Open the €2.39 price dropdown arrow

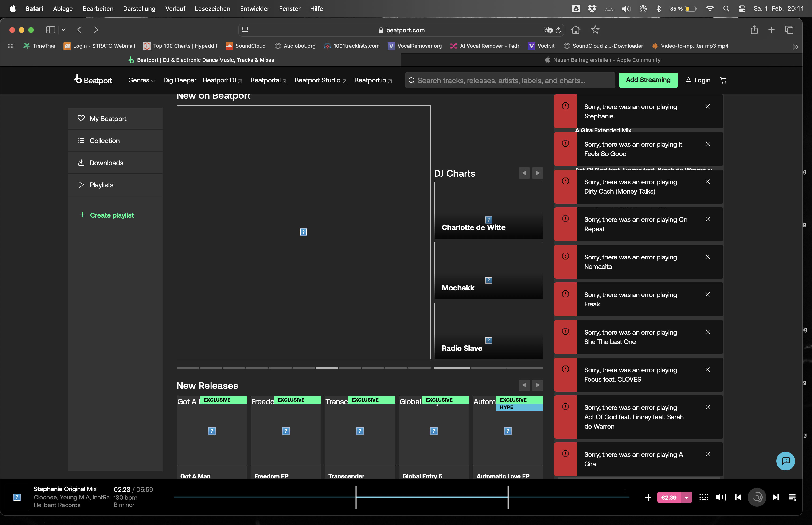[686, 497]
